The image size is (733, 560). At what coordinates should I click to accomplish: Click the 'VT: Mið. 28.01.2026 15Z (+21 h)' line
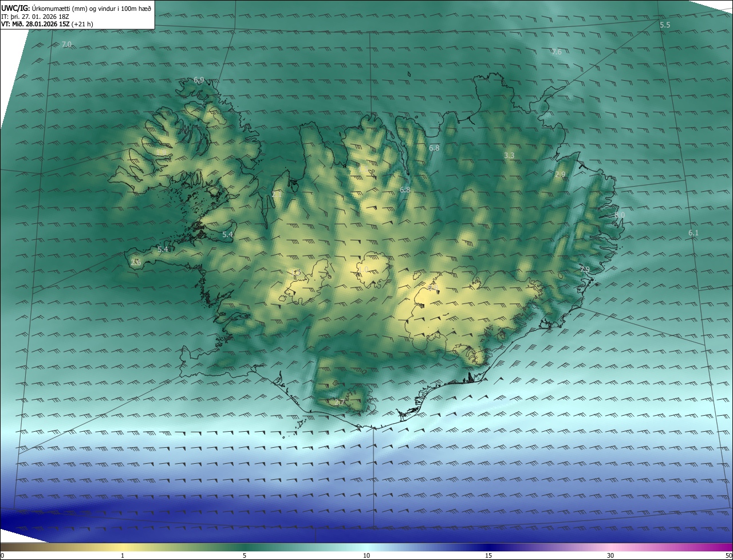pyautogui.click(x=47, y=25)
